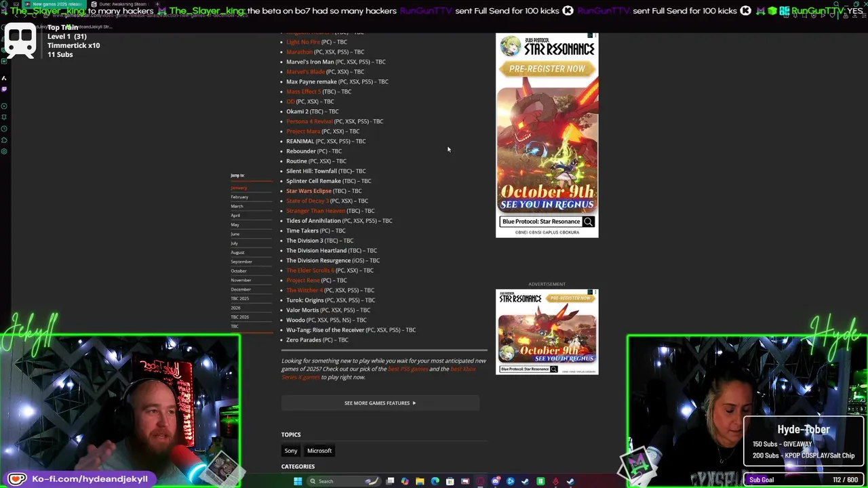Image resolution: width=868 pixels, height=488 pixels.
Task: Open the Mass Effect 5 link
Action: (x=303, y=91)
